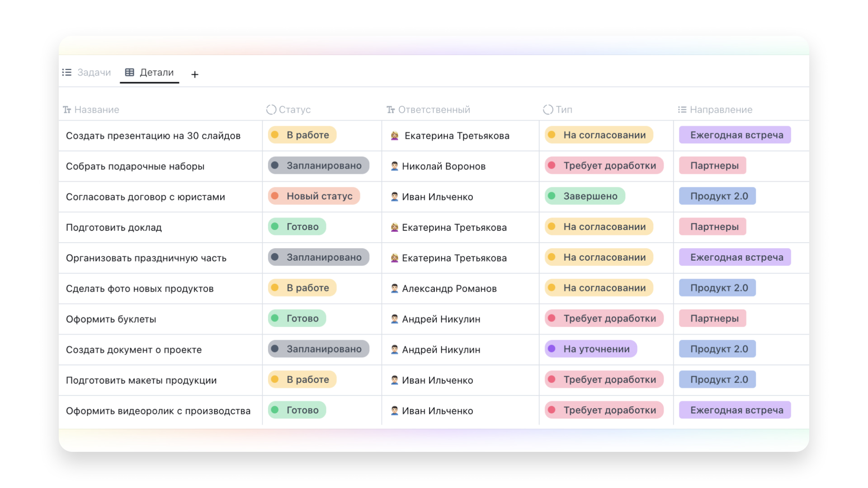This screenshot has width=868, height=488.
Task: Click the list icon beside Задачи tab
Action: pos(67,72)
